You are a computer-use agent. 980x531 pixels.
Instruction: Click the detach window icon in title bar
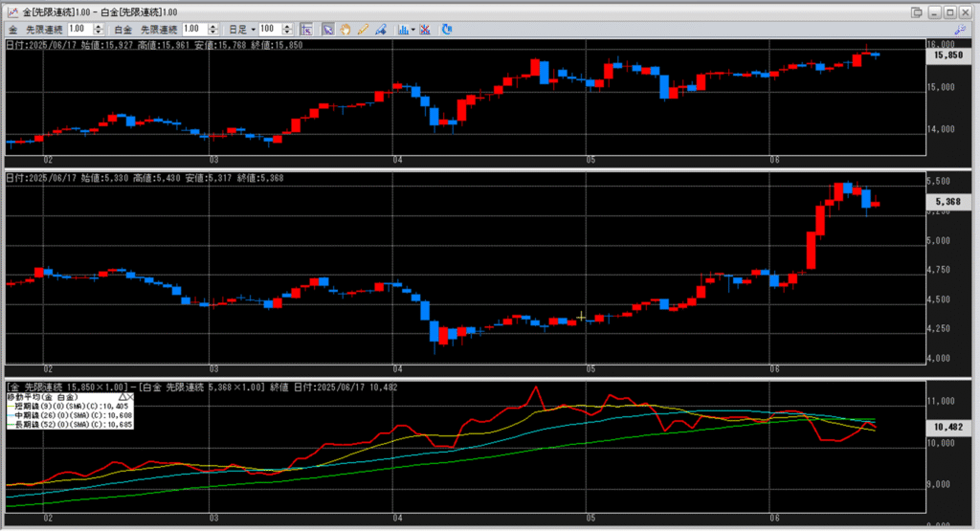click(917, 11)
